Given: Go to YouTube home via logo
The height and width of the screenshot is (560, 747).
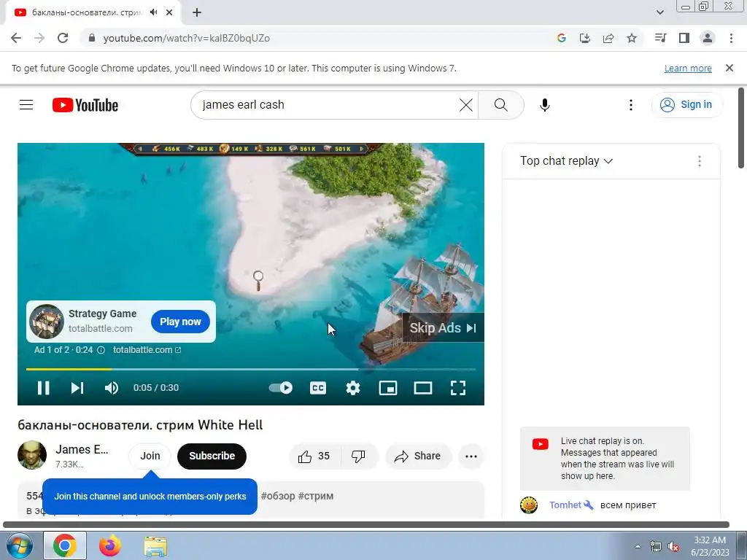Looking at the screenshot, I should (x=85, y=105).
